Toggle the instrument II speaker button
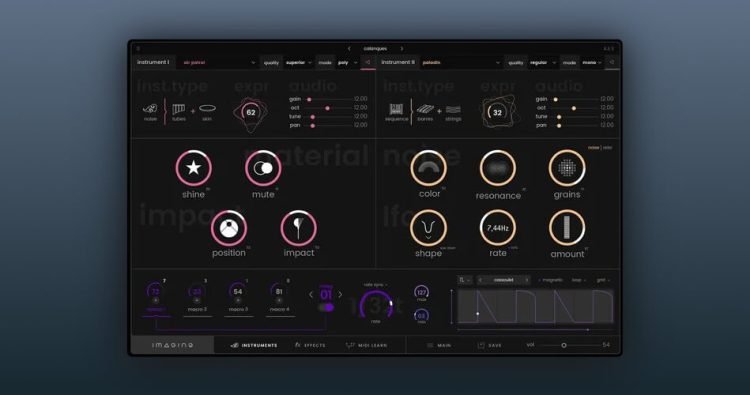The width and height of the screenshot is (750, 395). (x=612, y=62)
